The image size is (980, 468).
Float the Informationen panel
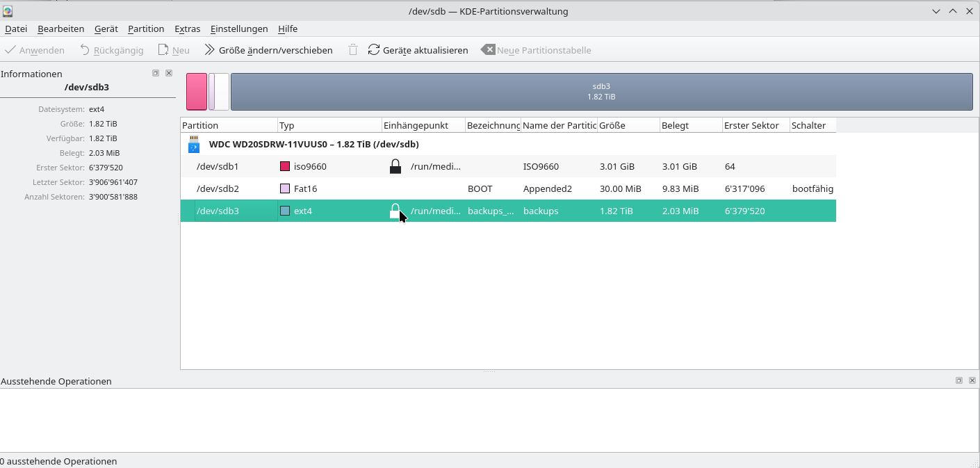[156, 73]
